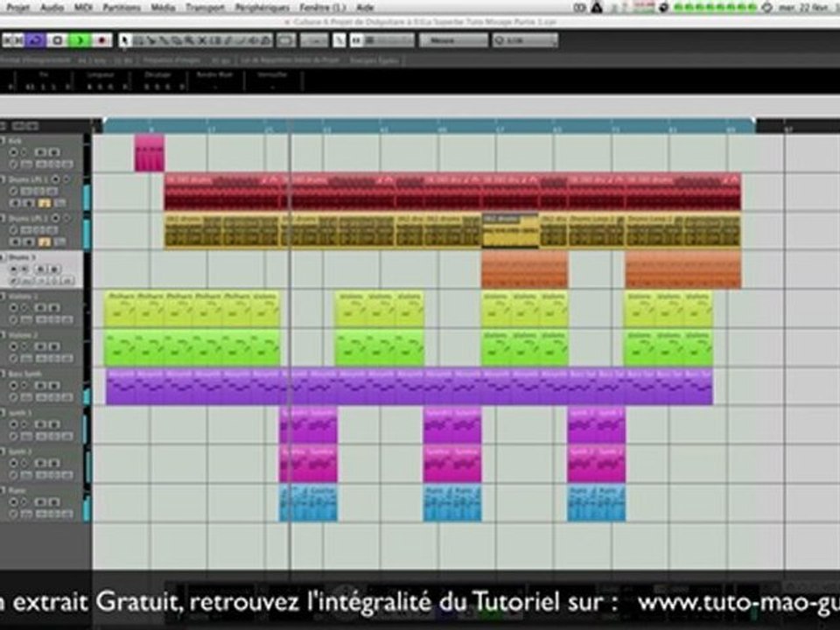Select the Play speaker tool
This screenshot has height=630, width=840.
click(254, 40)
